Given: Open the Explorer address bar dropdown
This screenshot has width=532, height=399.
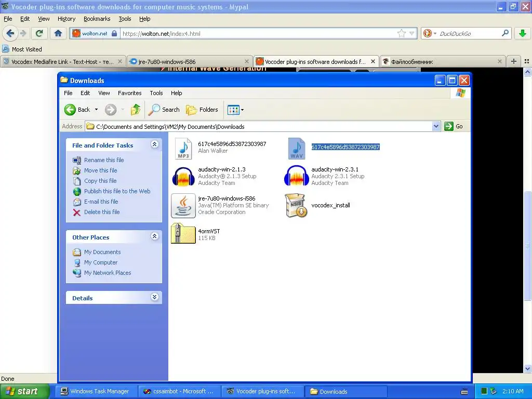Looking at the screenshot, I should (x=436, y=127).
